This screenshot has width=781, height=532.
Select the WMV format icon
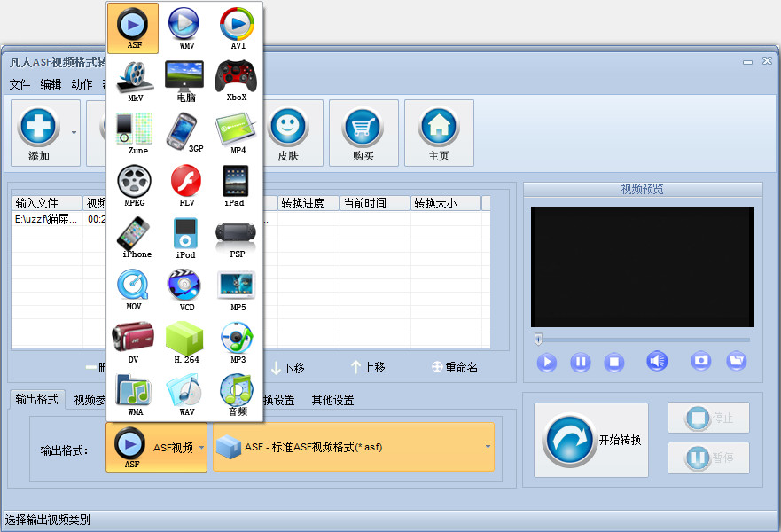click(x=184, y=27)
